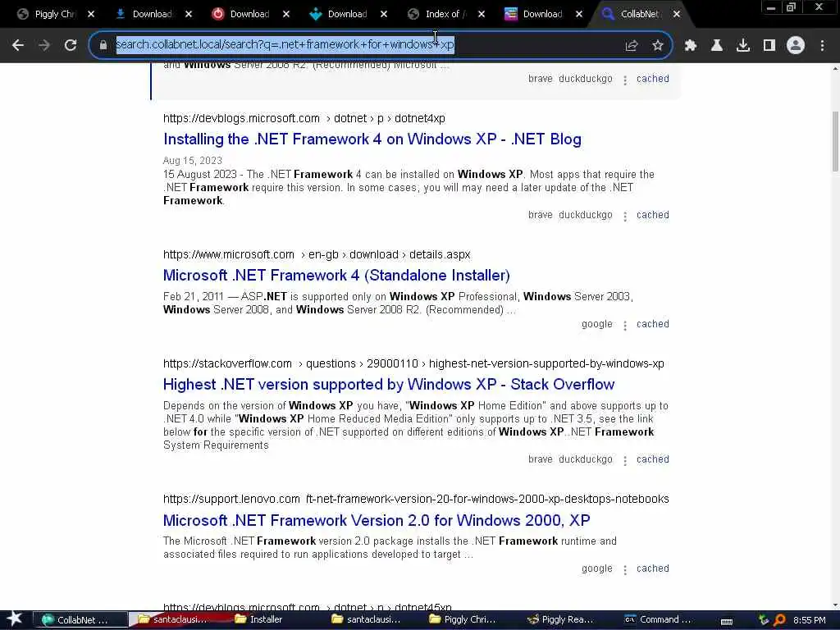The height and width of the screenshot is (630, 840).
Task: Expand options dots for .NET Blog result
Action: [624, 216]
